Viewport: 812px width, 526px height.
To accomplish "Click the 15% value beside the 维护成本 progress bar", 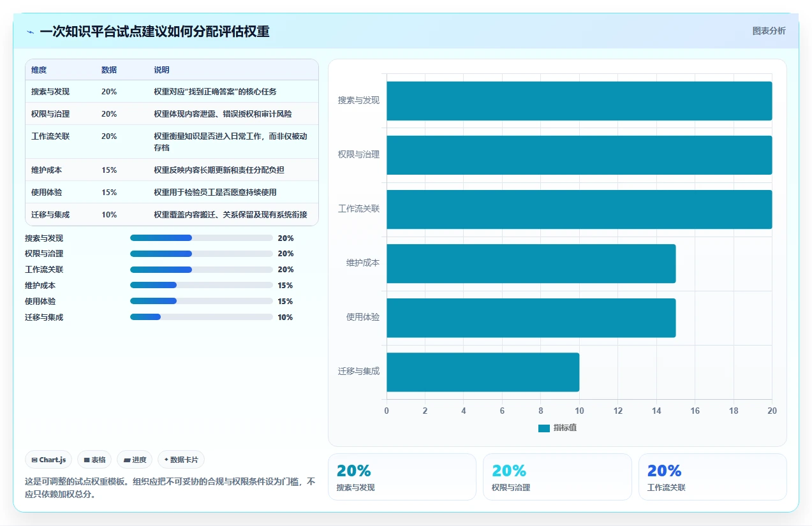I will tap(285, 286).
